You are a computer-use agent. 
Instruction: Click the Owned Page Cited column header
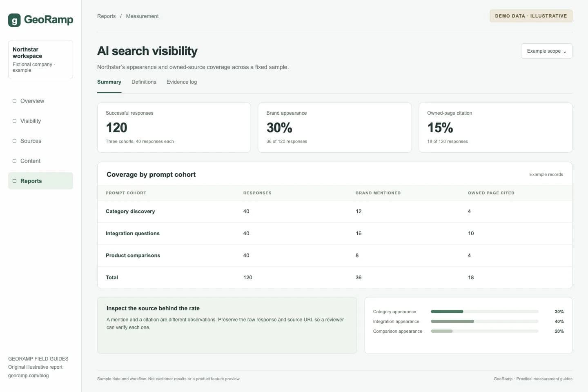coord(491,193)
